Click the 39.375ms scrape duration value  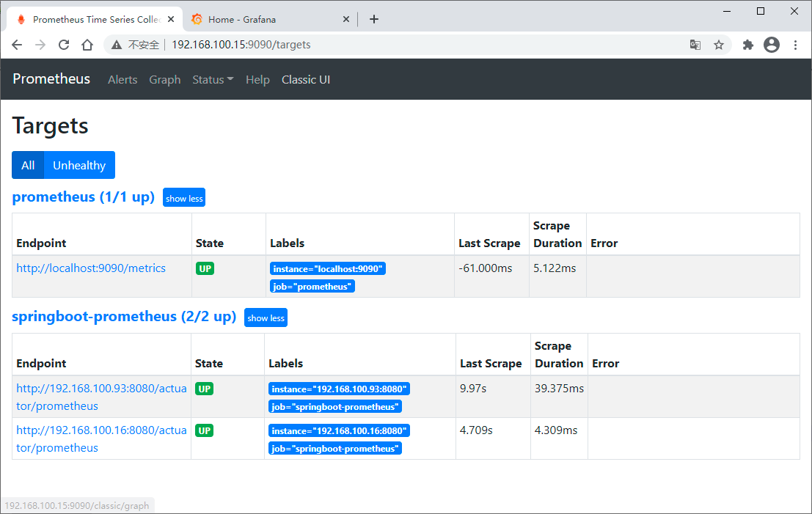click(x=559, y=388)
